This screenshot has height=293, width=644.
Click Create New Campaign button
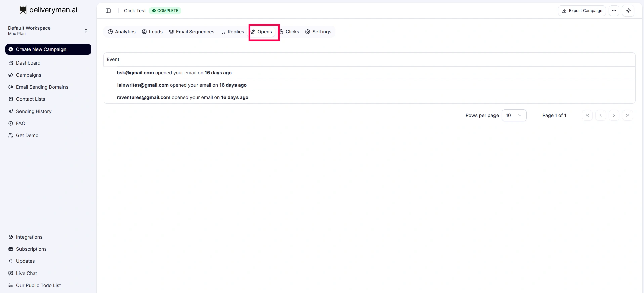(48, 49)
